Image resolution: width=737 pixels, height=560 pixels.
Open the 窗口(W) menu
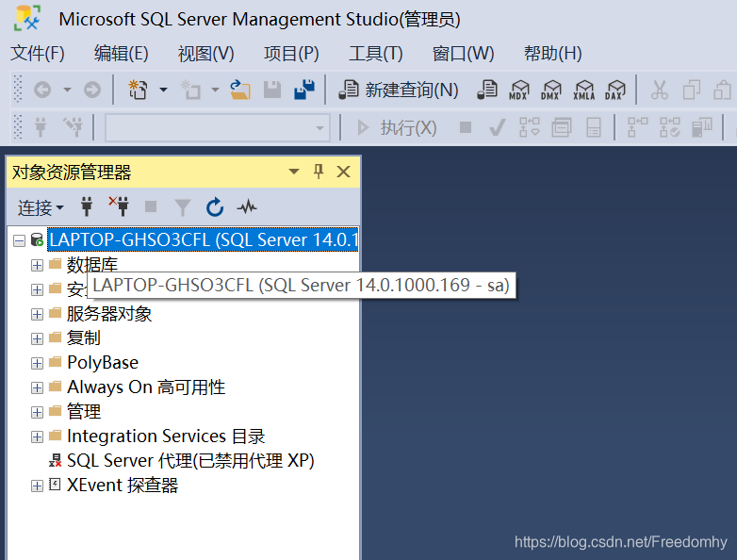click(x=463, y=53)
